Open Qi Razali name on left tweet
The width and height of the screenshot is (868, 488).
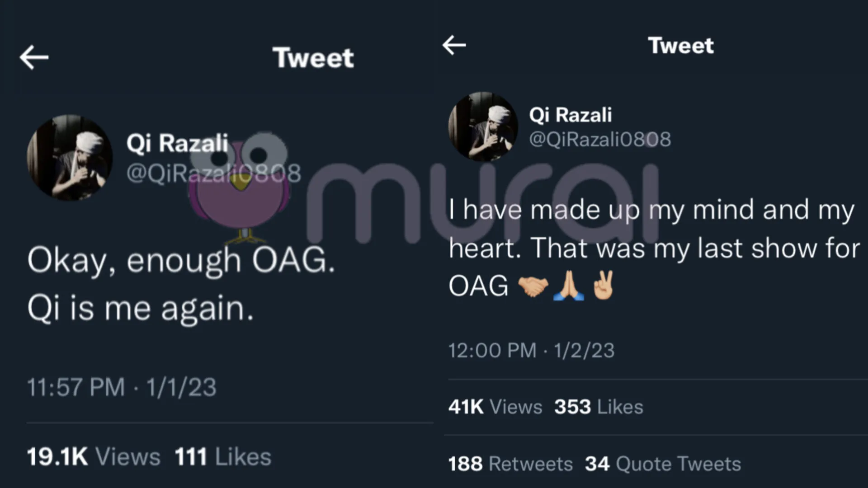click(177, 143)
